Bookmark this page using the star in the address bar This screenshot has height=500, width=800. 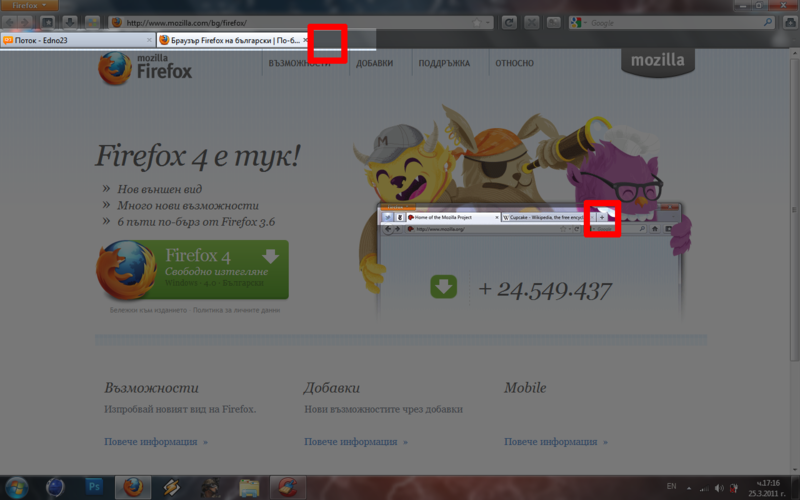point(477,23)
